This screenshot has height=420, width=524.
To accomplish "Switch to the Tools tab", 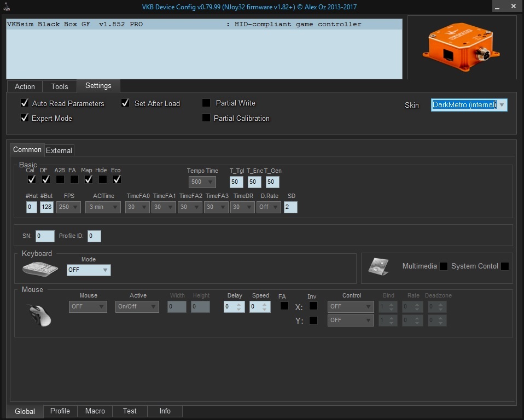I will 60,86.
